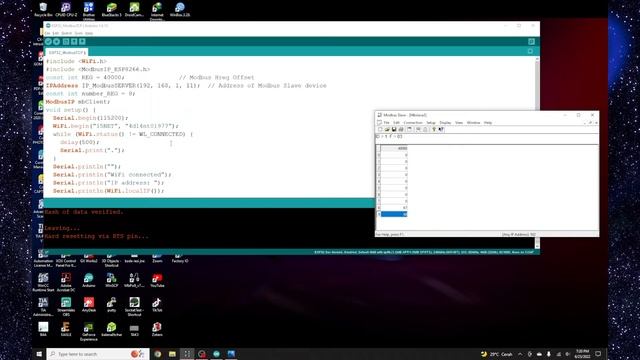The height and width of the screenshot is (360, 640).
Task: Select the cell with value 67 in Modbus Slave
Action: point(394,207)
